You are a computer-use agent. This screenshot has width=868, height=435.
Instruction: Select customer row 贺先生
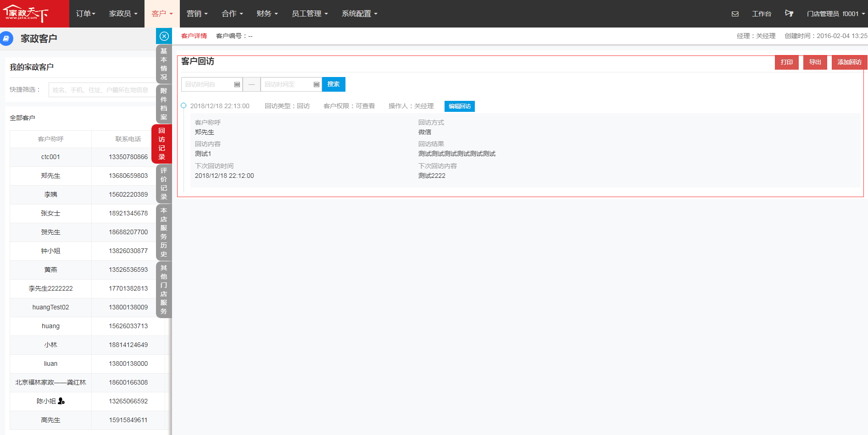click(87, 232)
